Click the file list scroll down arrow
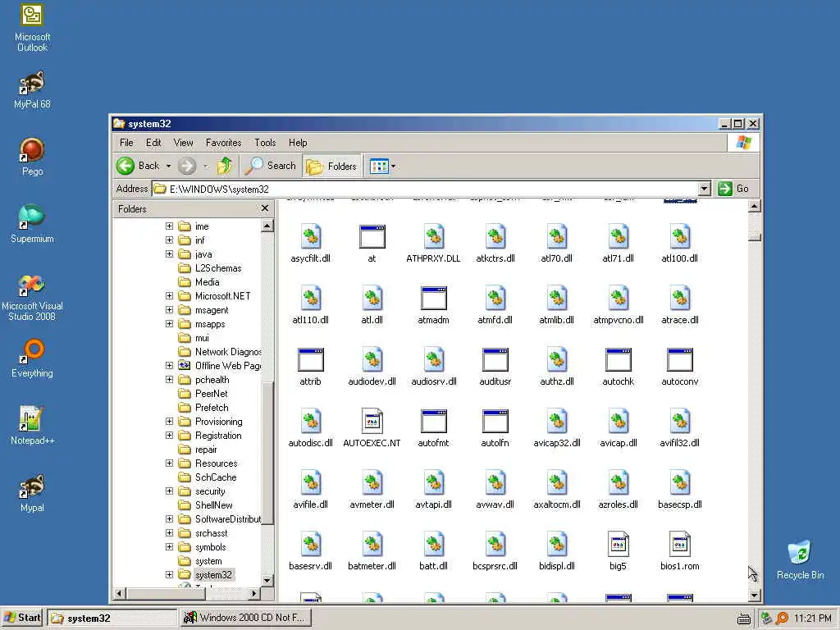840x630 pixels. point(755,595)
